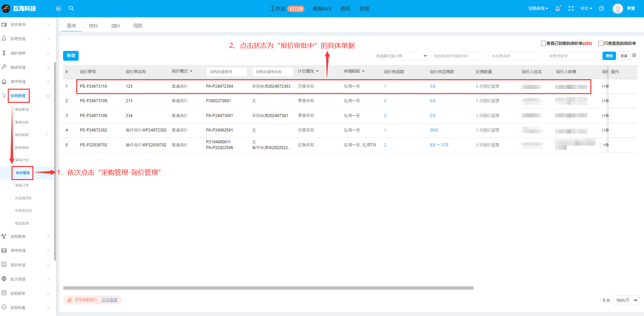Open 10条/页 page size dropdown
The width and height of the screenshot is (644, 316).
(x=626, y=300)
